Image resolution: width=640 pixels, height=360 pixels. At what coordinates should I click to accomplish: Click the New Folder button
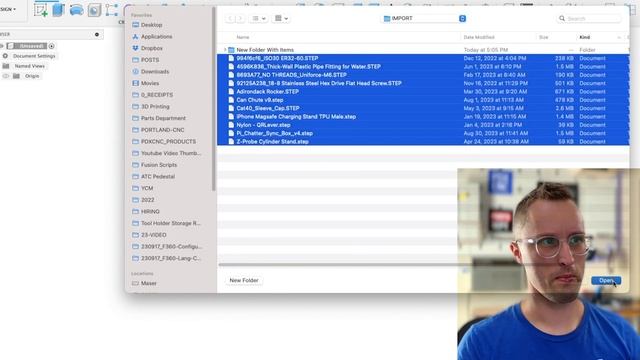pyautogui.click(x=244, y=280)
